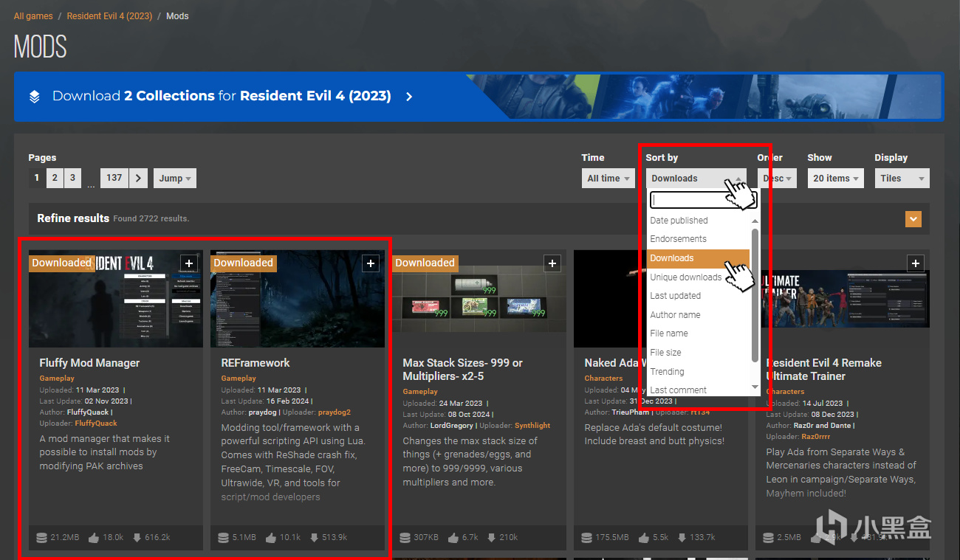The height and width of the screenshot is (560, 960).
Task: Select Author name in the sort list
Action: (x=699, y=315)
